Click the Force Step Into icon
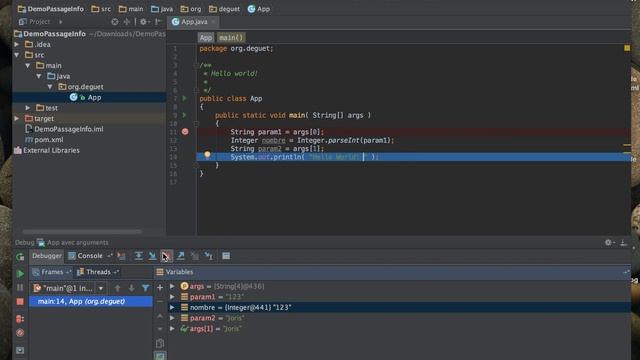This screenshot has width=640, height=360. pos(167,256)
